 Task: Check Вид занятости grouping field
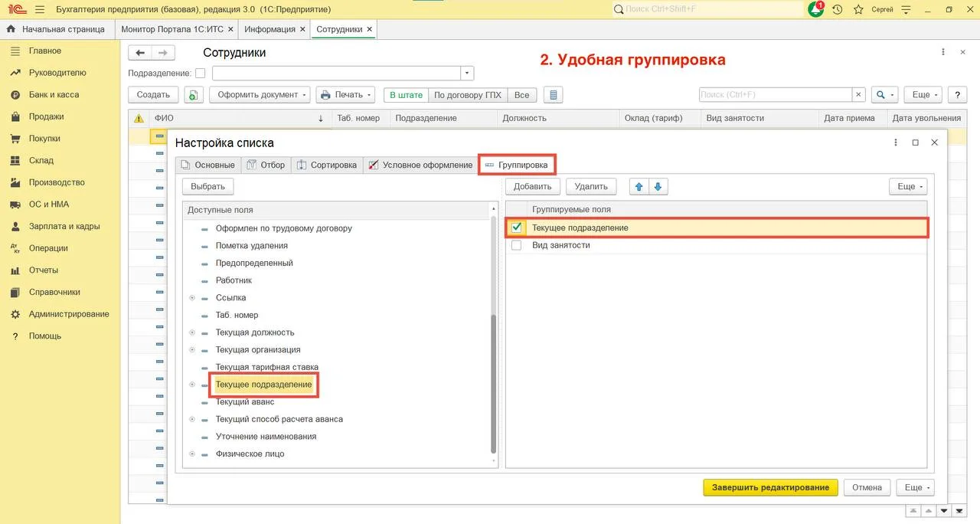(x=517, y=245)
